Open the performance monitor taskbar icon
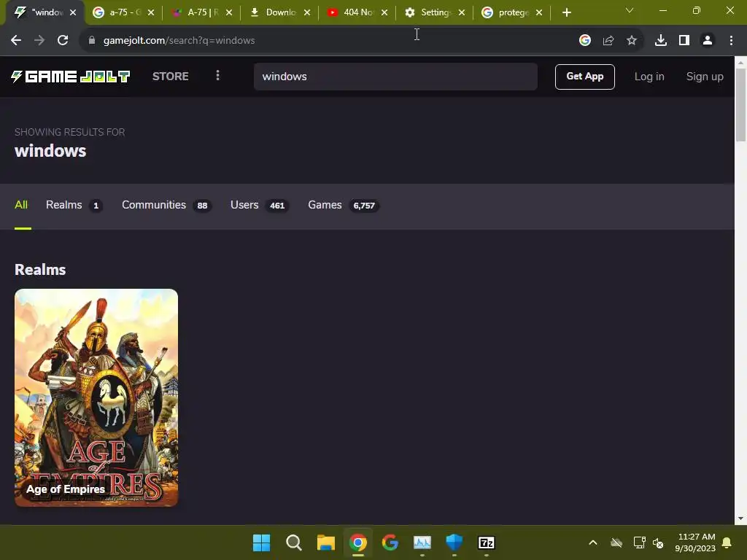 point(422,542)
